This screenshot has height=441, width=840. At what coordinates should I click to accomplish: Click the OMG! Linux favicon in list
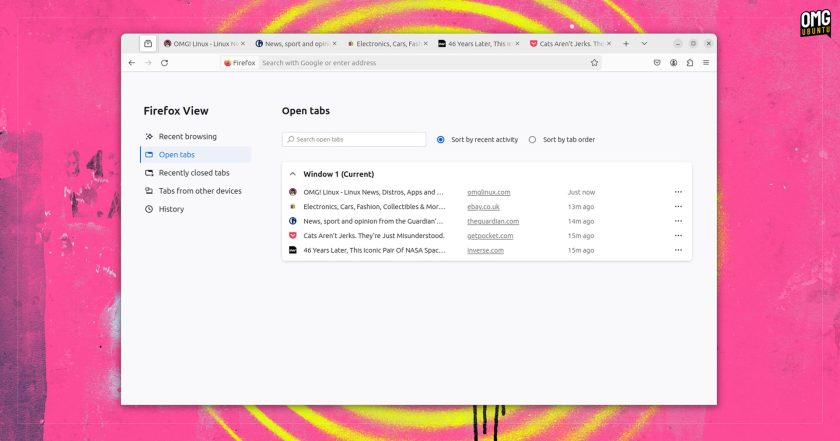pyautogui.click(x=292, y=192)
